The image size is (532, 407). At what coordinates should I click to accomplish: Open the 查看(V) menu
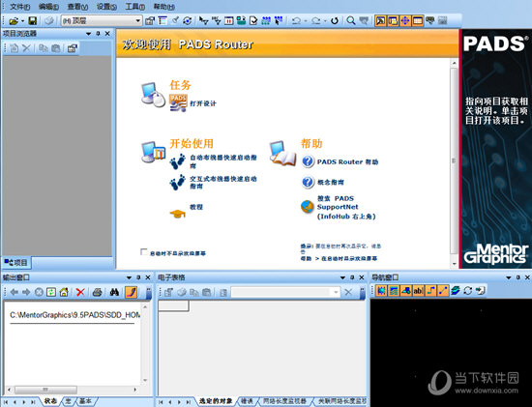pyautogui.click(x=77, y=7)
